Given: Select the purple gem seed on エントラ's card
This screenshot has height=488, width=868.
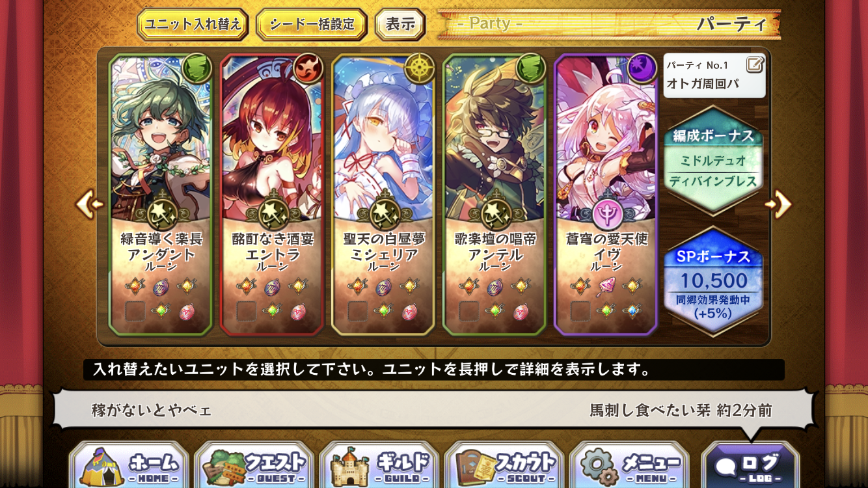Looking at the screenshot, I should point(272,286).
